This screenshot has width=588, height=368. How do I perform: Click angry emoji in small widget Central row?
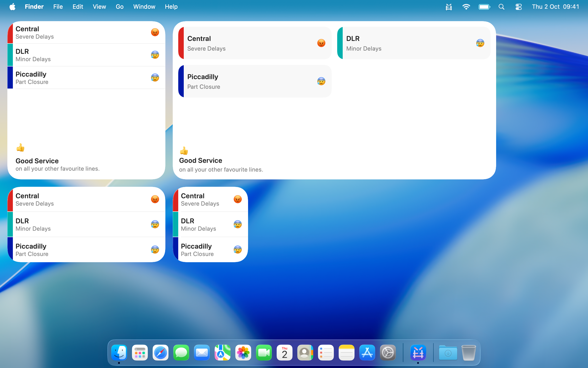tap(238, 199)
